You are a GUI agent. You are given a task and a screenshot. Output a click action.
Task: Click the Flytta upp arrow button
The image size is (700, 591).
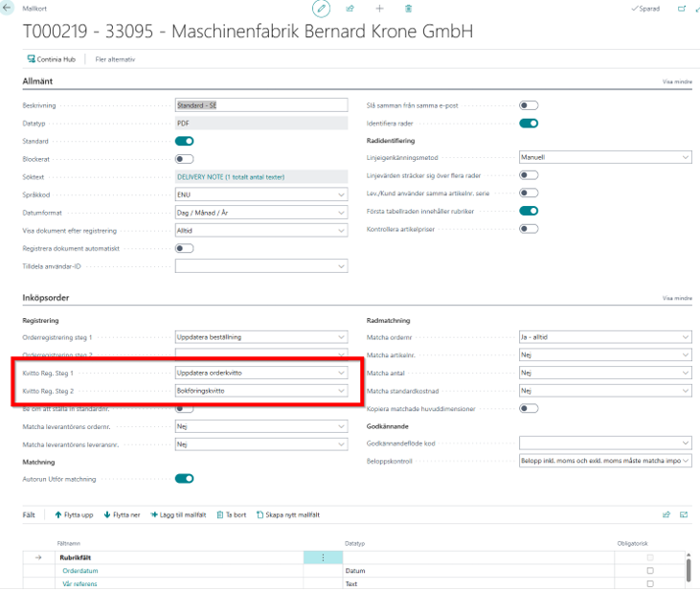click(x=73, y=514)
